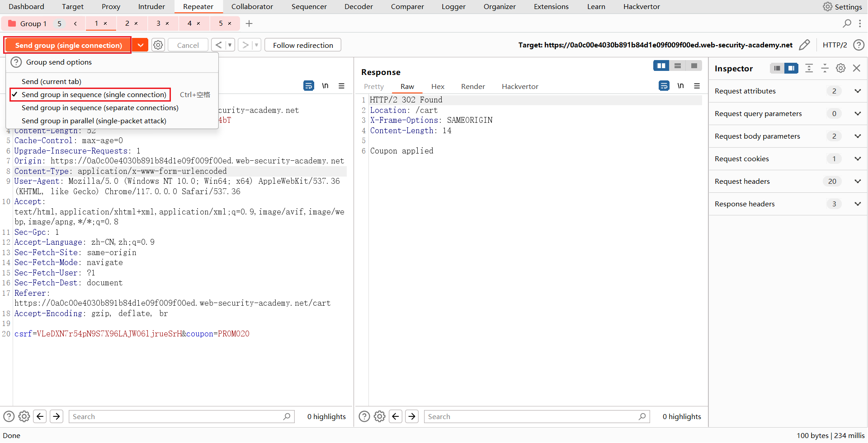868x443 pixels.
Task: Open response search help icon
Action: pos(364,416)
